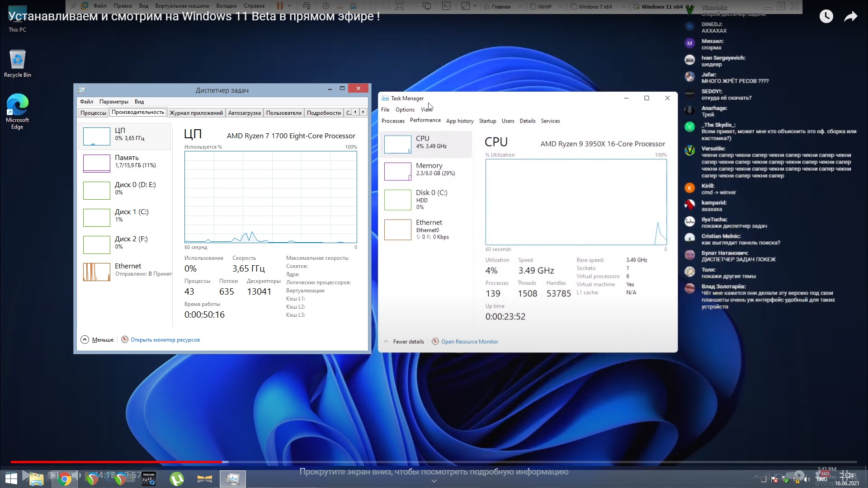This screenshot has height=488, width=868.
Task: Click the YouTube Share arrow icon
Action: click(850, 17)
